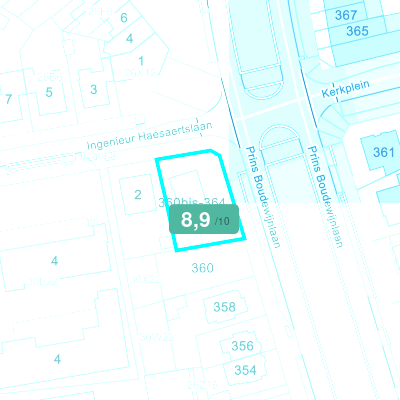Click building number 367
Viewport: 400px width, 400px height.
tap(346, 15)
